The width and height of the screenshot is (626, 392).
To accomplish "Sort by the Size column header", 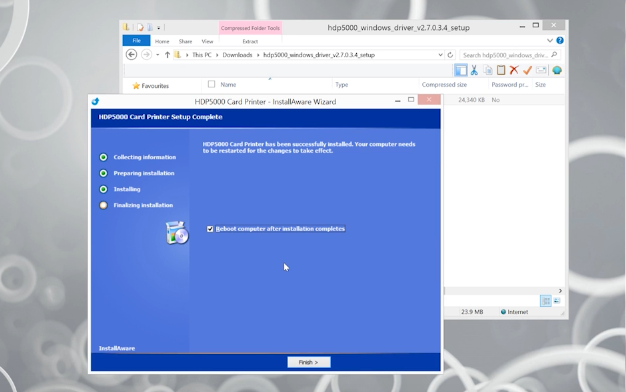I will click(x=540, y=85).
